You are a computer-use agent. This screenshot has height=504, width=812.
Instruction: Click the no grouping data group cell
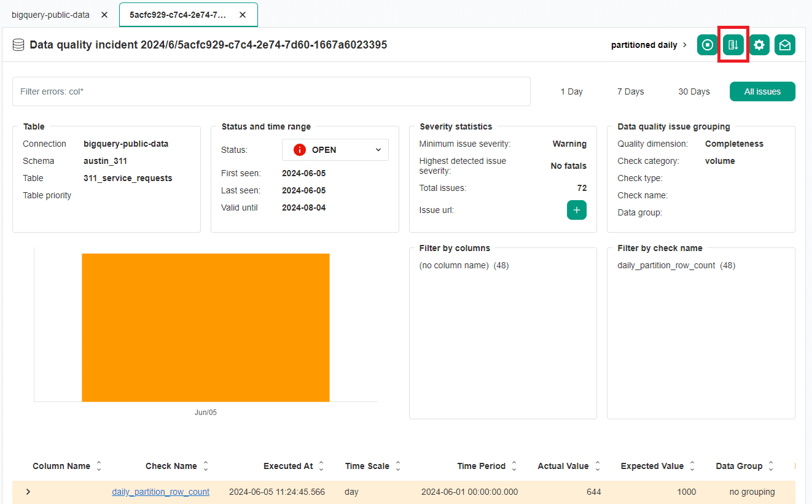(x=752, y=492)
